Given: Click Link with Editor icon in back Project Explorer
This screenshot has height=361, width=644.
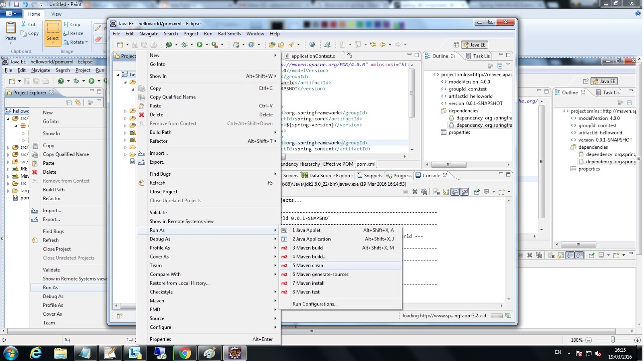Looking at the screenshot, I should [78, 102].
